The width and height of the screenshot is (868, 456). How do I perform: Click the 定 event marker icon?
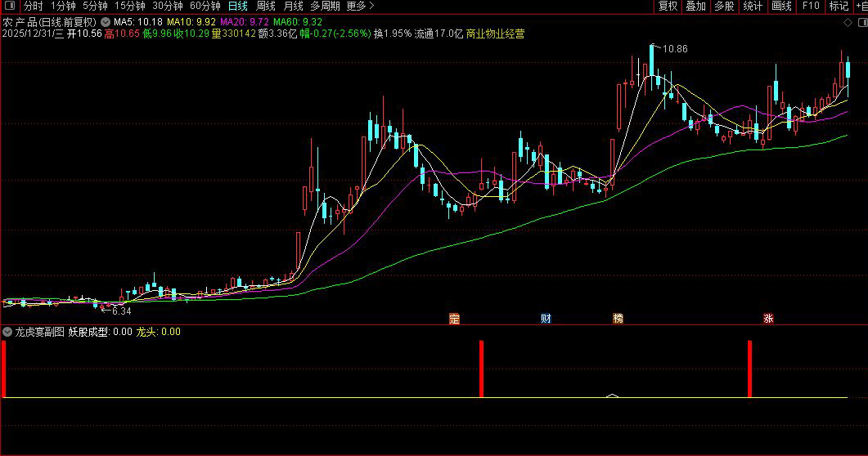point(455,319)
